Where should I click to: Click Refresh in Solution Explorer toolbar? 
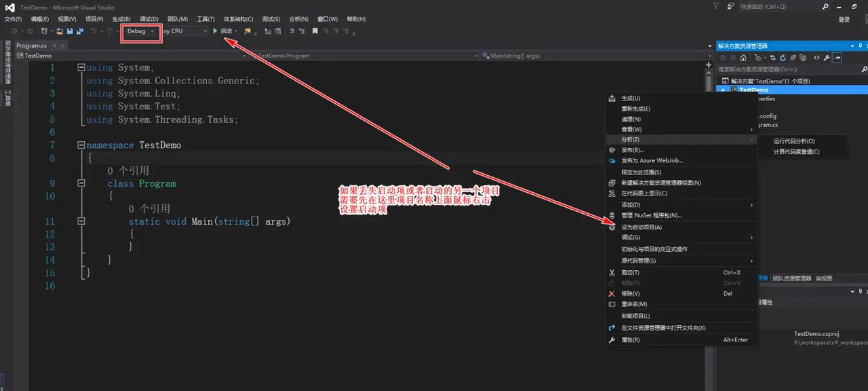[x=783, y=58]
